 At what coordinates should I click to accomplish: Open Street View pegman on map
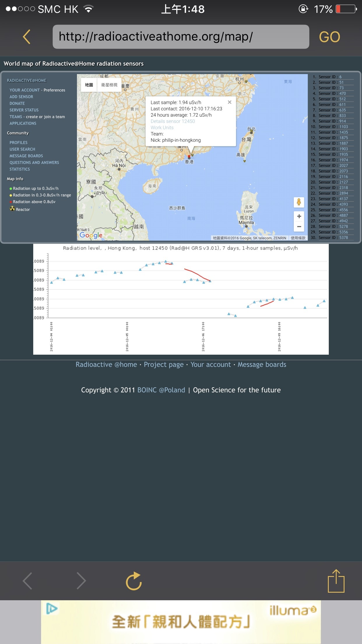tap(299, 202)
